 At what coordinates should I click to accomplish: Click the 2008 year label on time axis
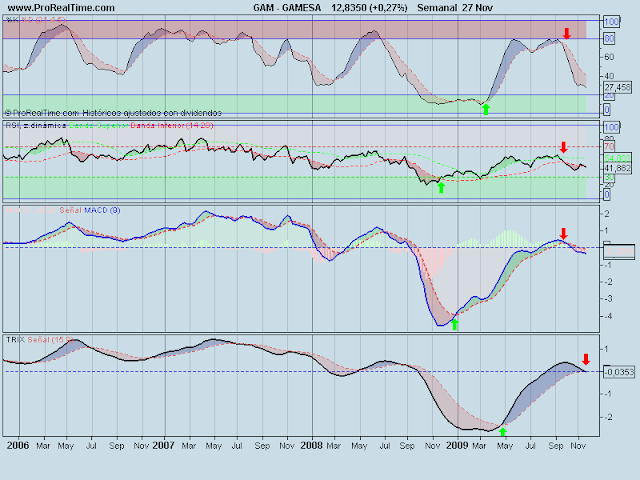(311, 445)
